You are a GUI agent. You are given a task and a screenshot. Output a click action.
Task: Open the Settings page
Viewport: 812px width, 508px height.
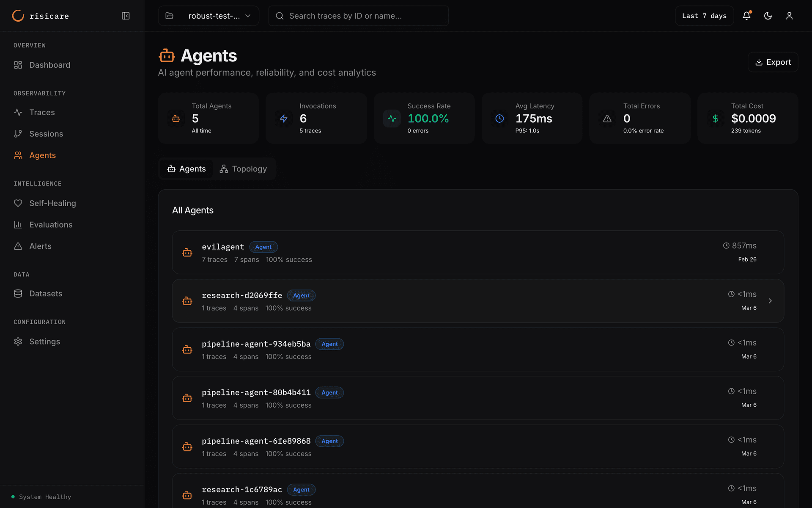(x=44, y=341)
